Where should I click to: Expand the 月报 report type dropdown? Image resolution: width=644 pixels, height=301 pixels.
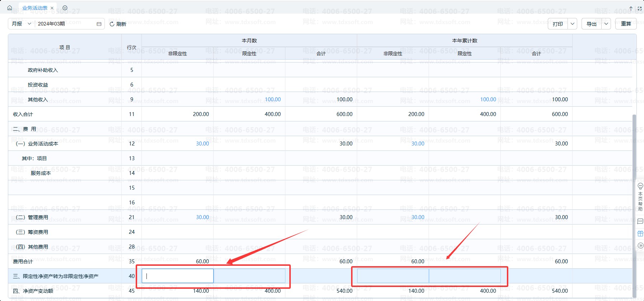(x=22, y=24)
